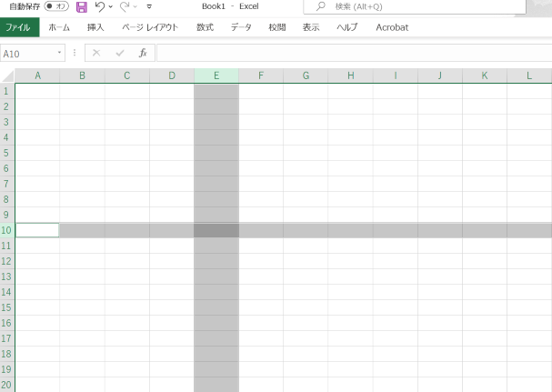
Task: Select column E header
Action: (x=216, y=75)
